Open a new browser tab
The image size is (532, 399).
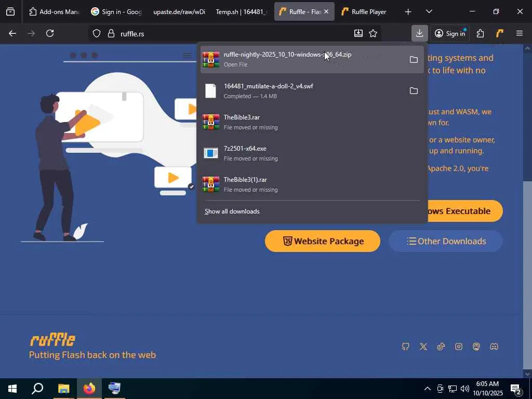coord(408,11)
